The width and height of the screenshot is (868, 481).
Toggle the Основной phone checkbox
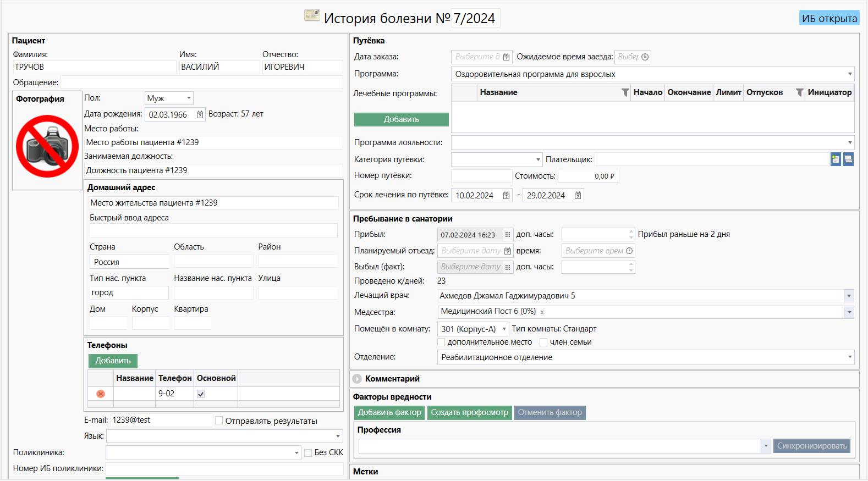(201, 394)
